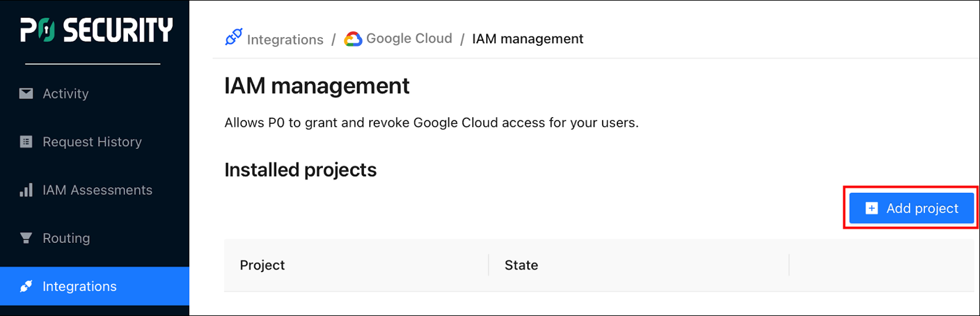The height and width of the screenshot is (316, 980).
Task: Click the blue plug icon in the breadcrumb
Action: (233, 38)
